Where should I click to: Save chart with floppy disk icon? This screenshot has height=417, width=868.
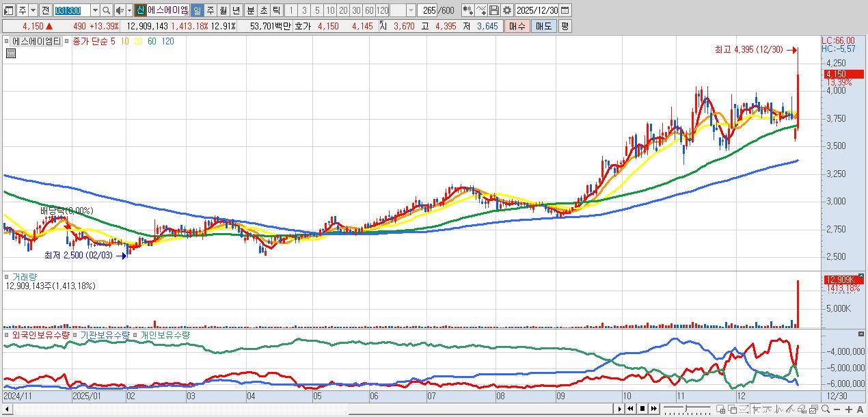pyautogui.click(x=494, y=10)
